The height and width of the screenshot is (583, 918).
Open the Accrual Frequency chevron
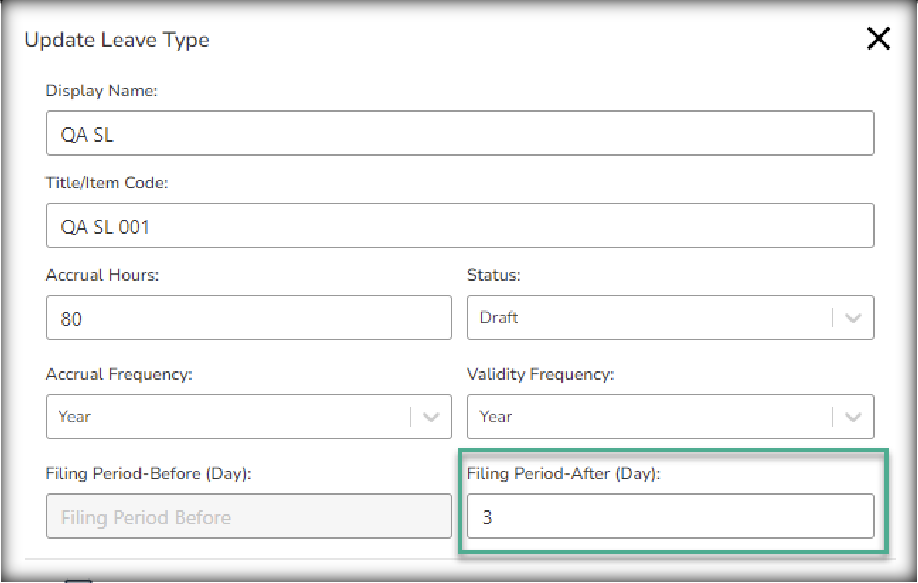(x=431, y=417)
